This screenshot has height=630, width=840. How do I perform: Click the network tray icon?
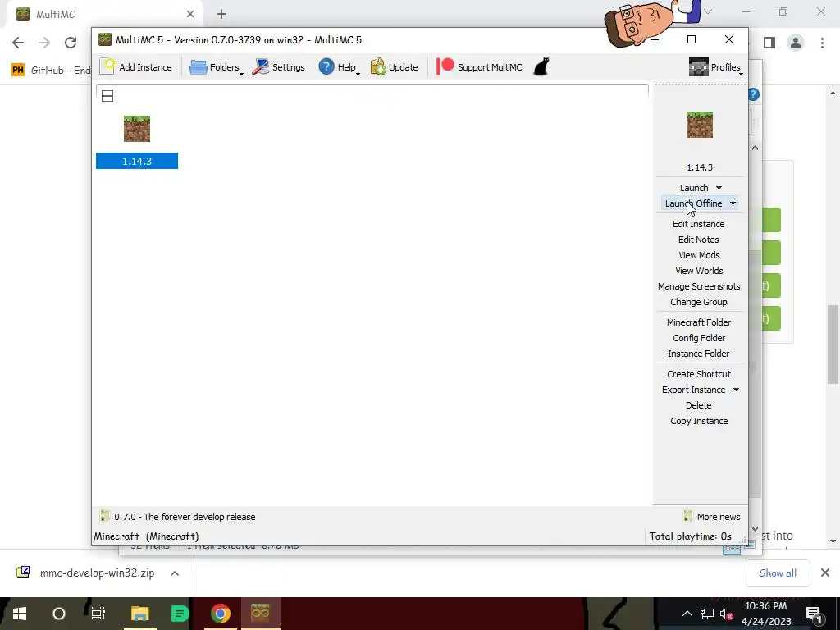[x=707, y=614]
